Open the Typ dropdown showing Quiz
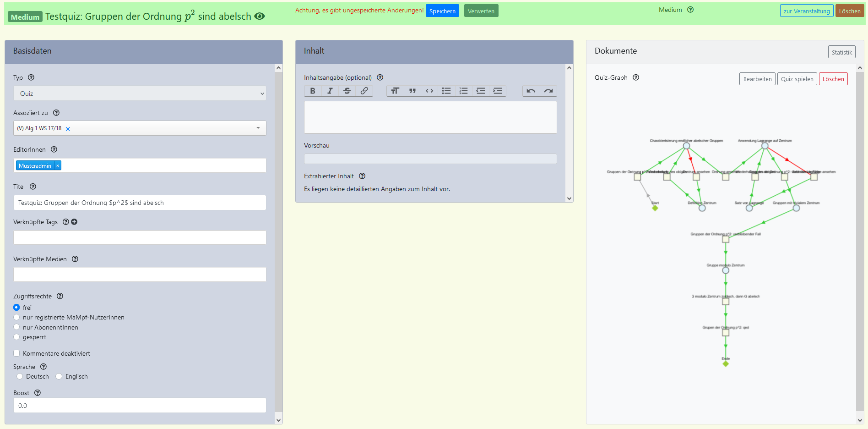The width and height of the screenshot is (868, 429). (x=140, y=93)
